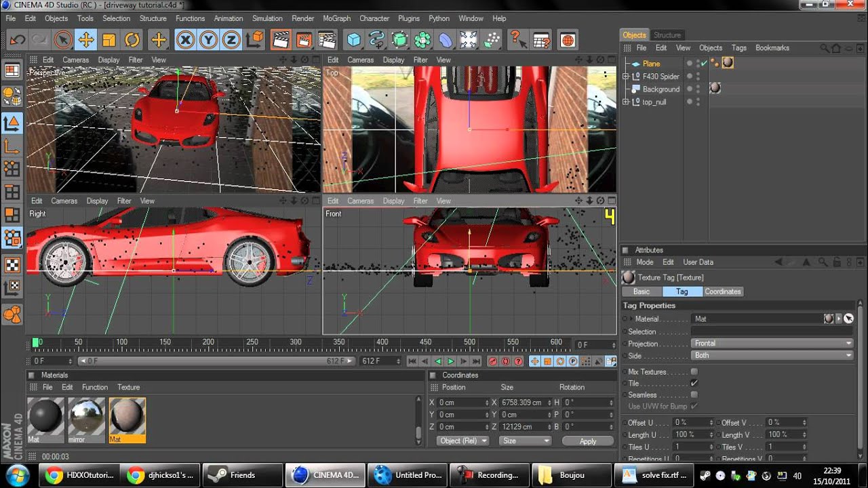Switch to the Coordinates tab in Attributes
This screenshot has height=488, width=868.
tap(723, 291)
